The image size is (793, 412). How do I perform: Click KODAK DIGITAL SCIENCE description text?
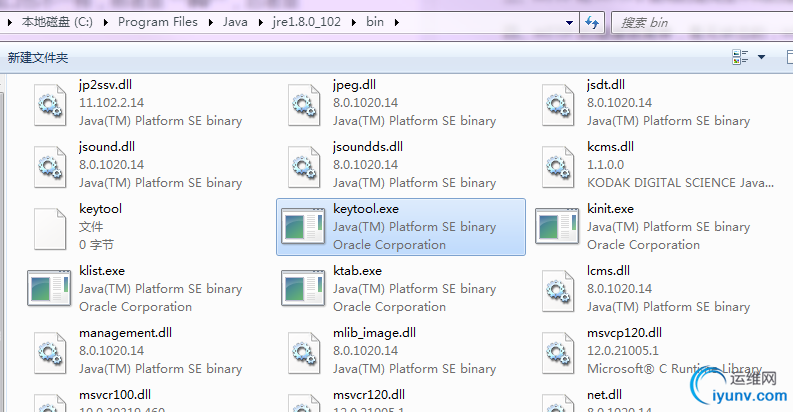click(680, 183)
